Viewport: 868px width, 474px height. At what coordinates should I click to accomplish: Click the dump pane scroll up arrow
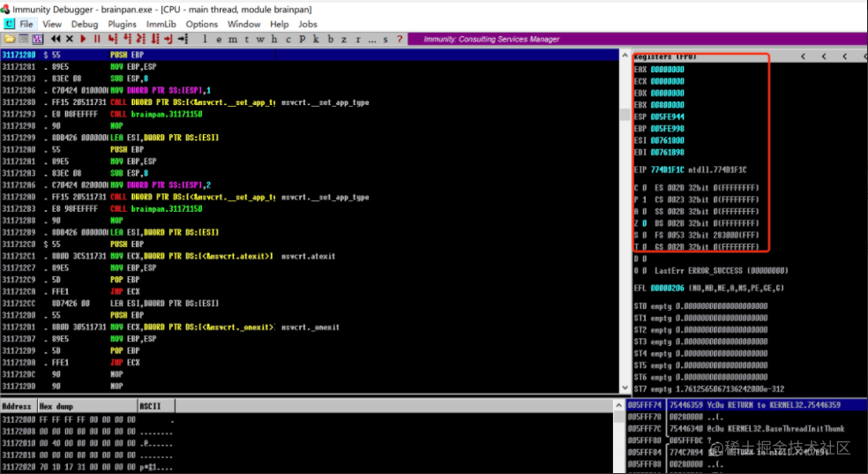point(618,406)
